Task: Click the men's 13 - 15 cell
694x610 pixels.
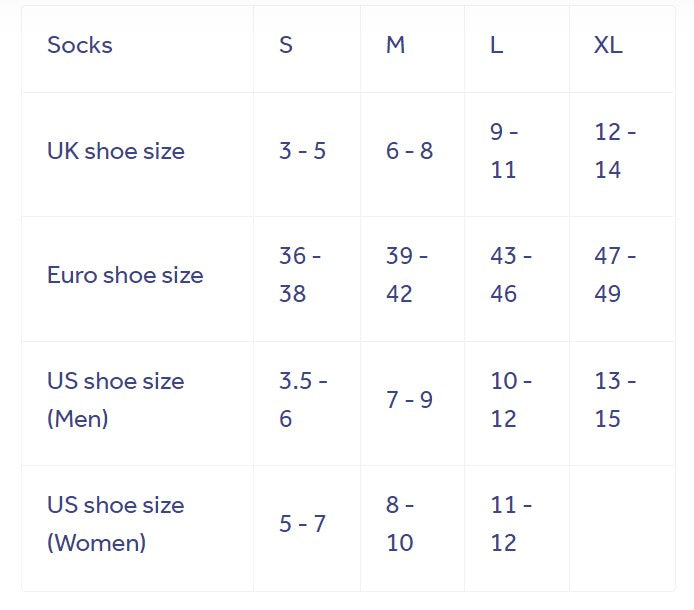Action: point(615,400)
